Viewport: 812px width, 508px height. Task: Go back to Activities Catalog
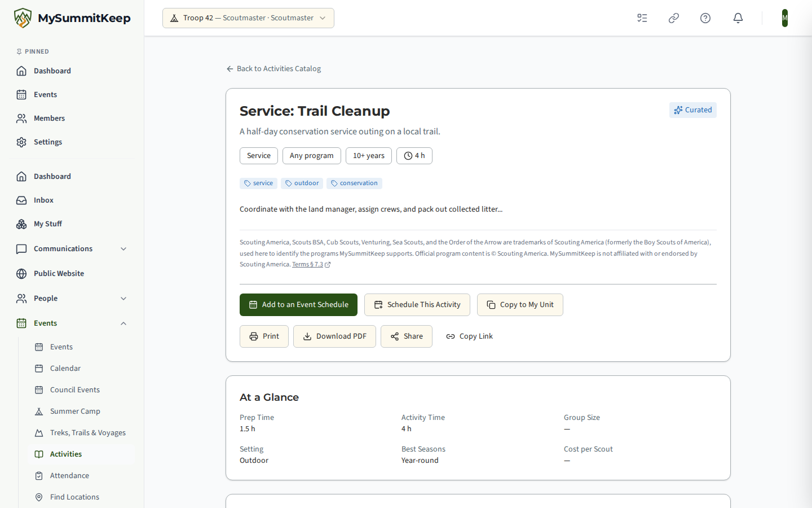(x=273, y=69)
